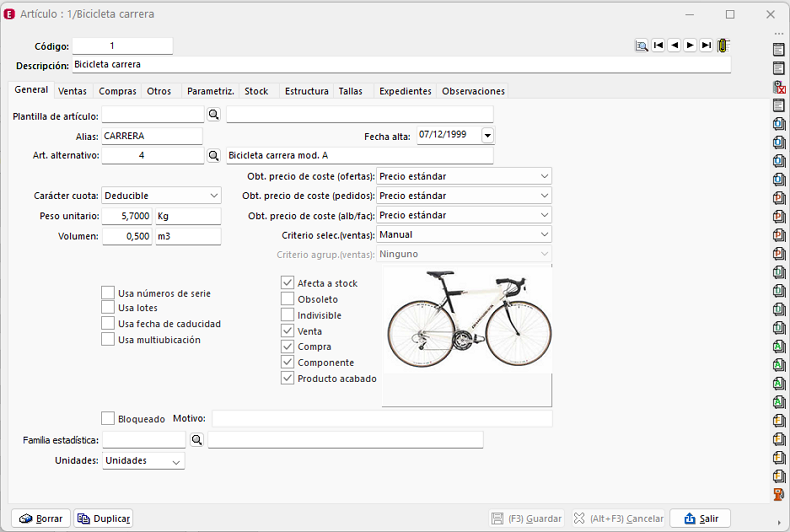Toggle Usa fecha de caducidad checkbox
This screenshot has width=790, height=532.
point(108,323)
